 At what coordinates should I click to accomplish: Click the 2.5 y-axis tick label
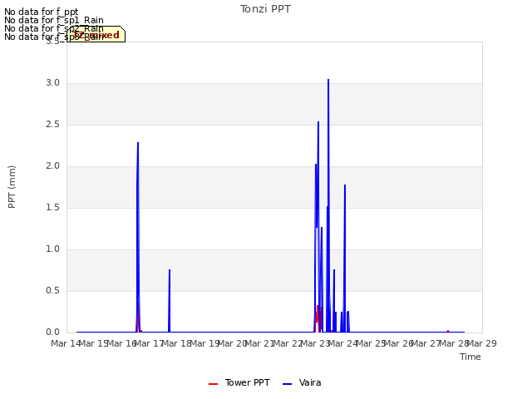tap(52, 125)
